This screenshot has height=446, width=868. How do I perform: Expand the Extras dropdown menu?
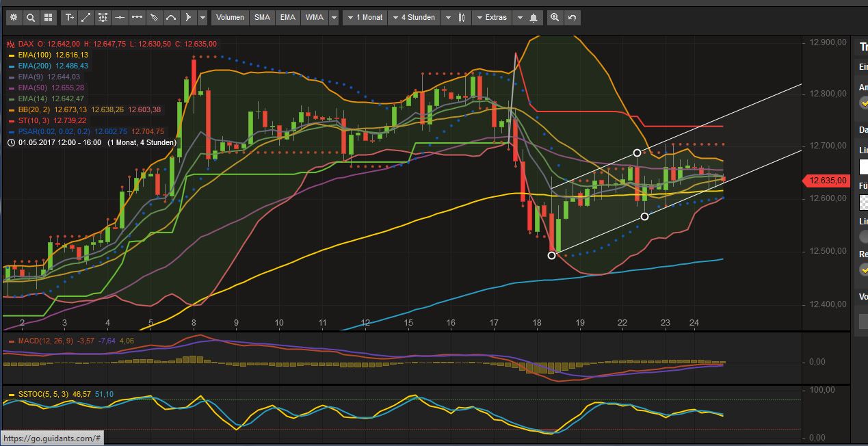pos(491,17)
